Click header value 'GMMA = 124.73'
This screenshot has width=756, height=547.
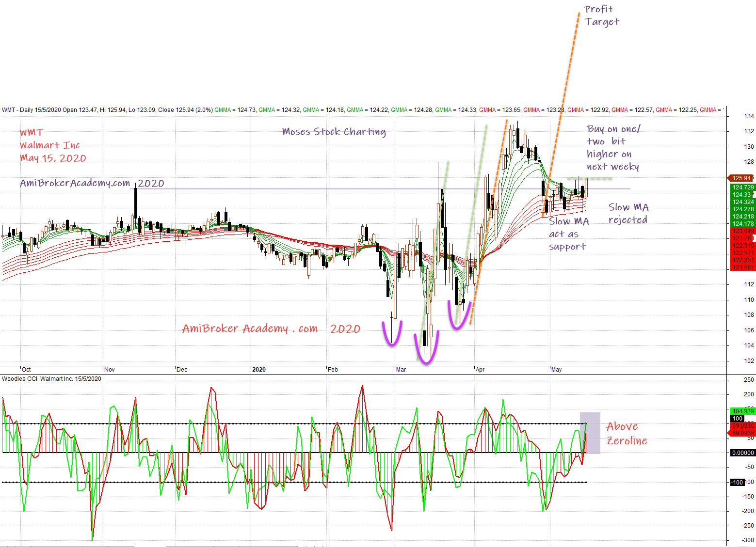click(x=235, y=110)
